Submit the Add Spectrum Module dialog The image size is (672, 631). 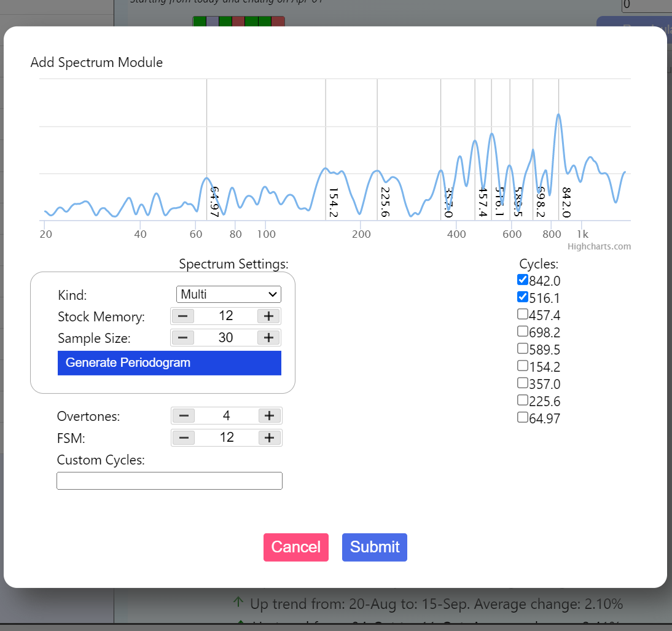[374, 547]
